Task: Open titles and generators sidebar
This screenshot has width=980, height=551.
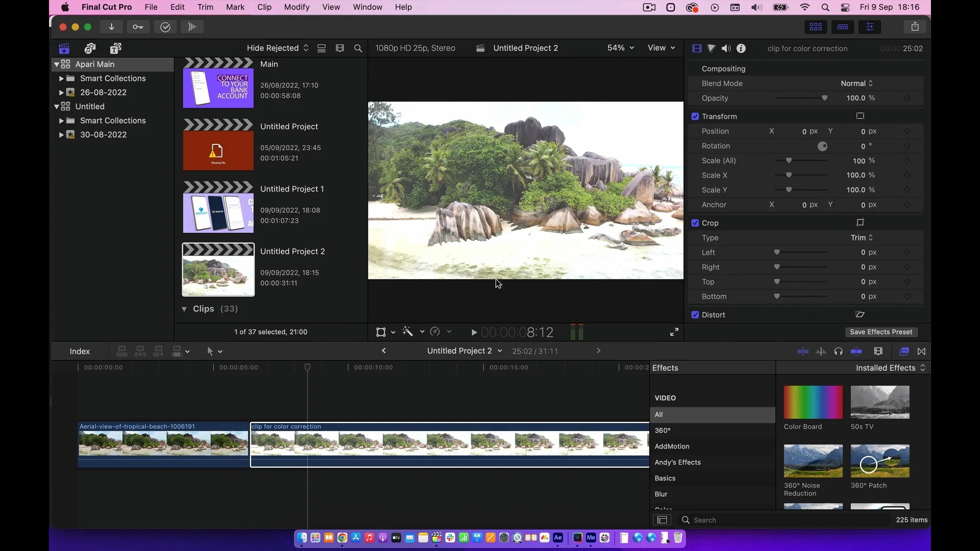Action: pyautogui.click(x=116, y=48)
